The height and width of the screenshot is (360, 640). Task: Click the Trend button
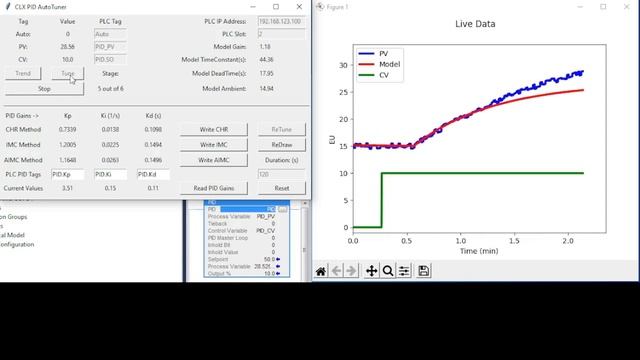click(23, 73)
